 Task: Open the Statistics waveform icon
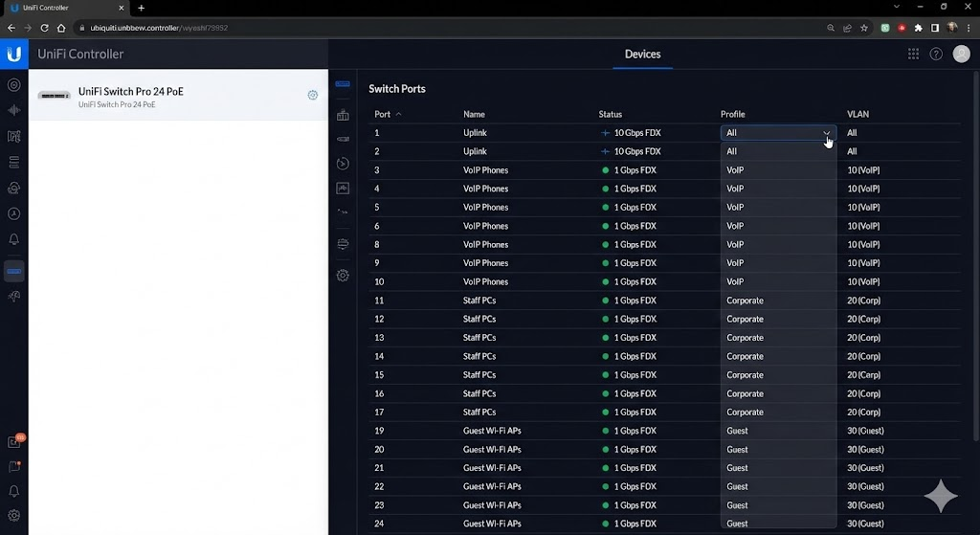[x=13, y=111]
